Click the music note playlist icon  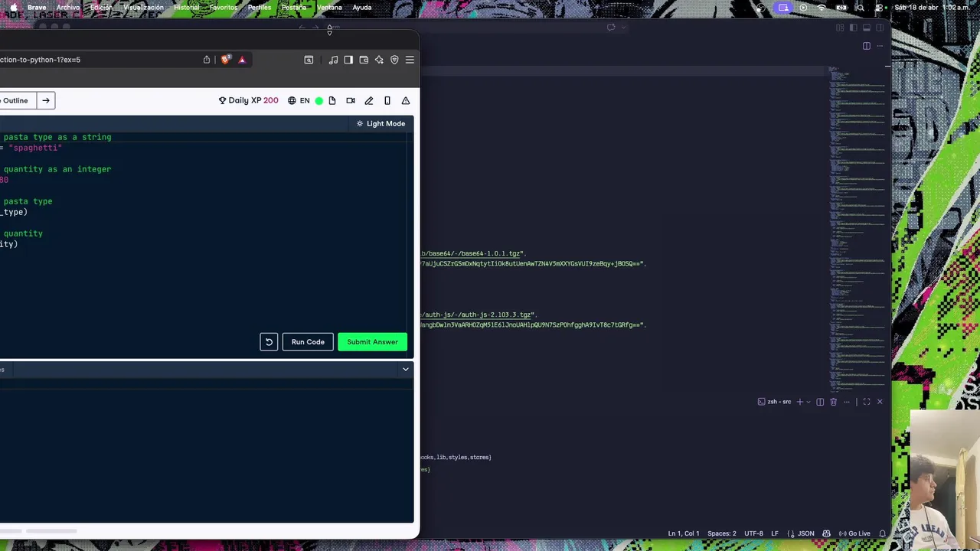point(333,60)
